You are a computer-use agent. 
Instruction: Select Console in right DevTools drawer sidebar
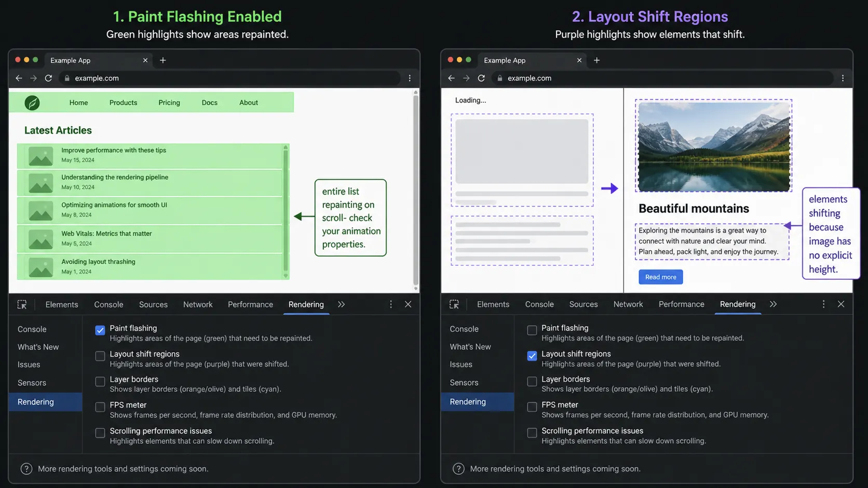pos(464,329)
